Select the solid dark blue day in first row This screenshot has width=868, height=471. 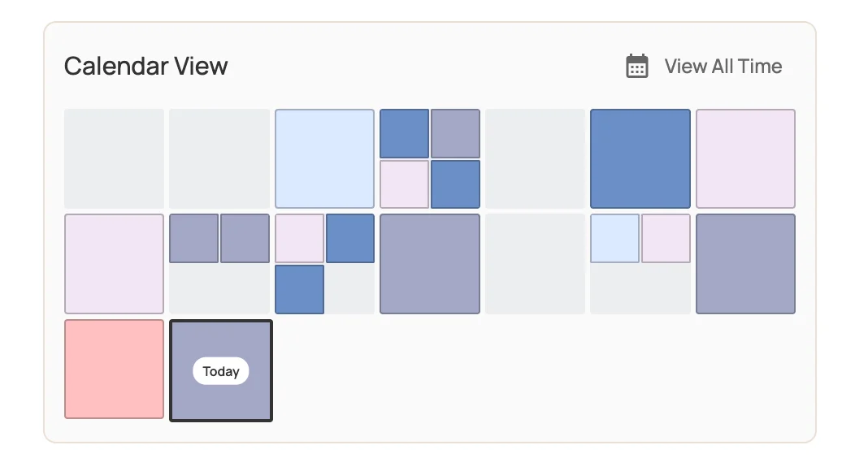pyautogui.click(x=640, y=158)
